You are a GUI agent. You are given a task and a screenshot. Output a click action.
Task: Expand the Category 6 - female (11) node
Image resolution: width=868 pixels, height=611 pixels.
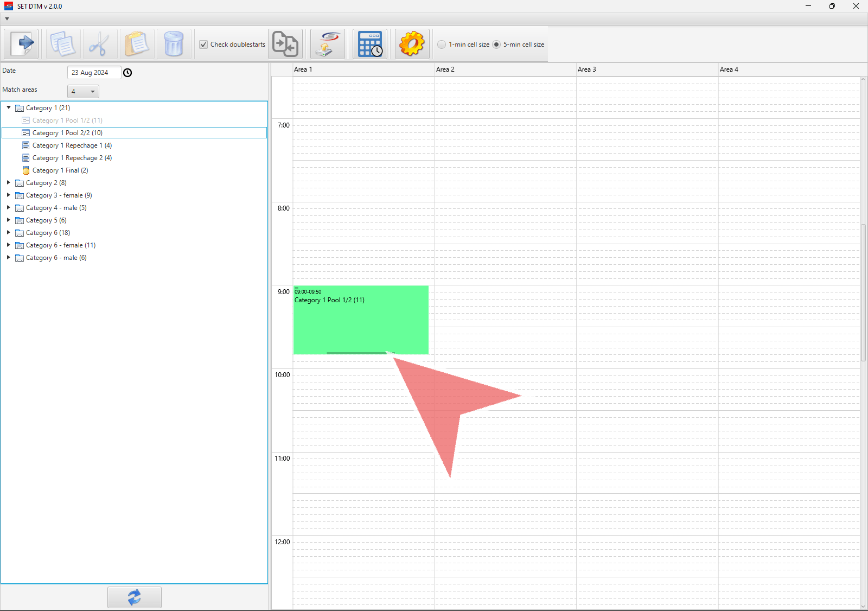click(9, 245)
